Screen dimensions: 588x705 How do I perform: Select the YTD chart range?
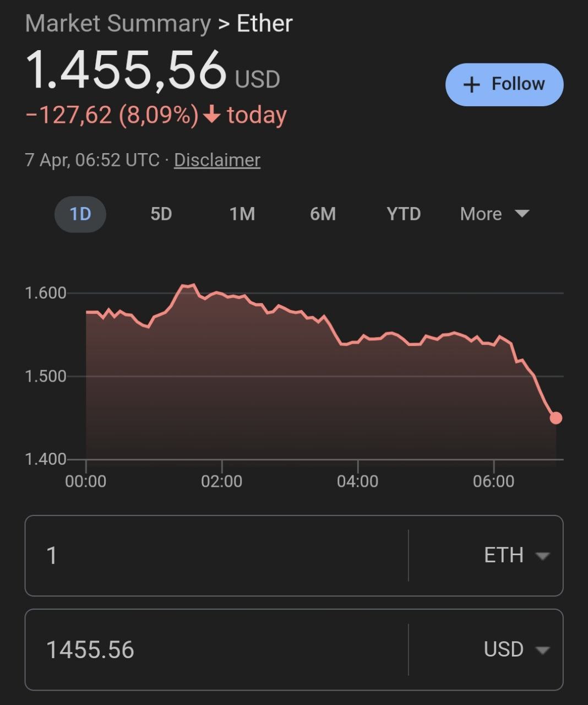pos(404,214)
